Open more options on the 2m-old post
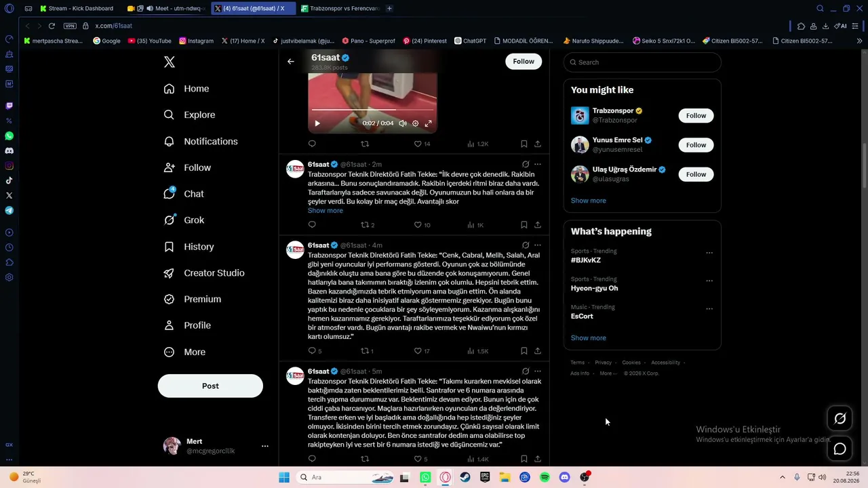This screenshot has width=868, height=488. point(538,164)
